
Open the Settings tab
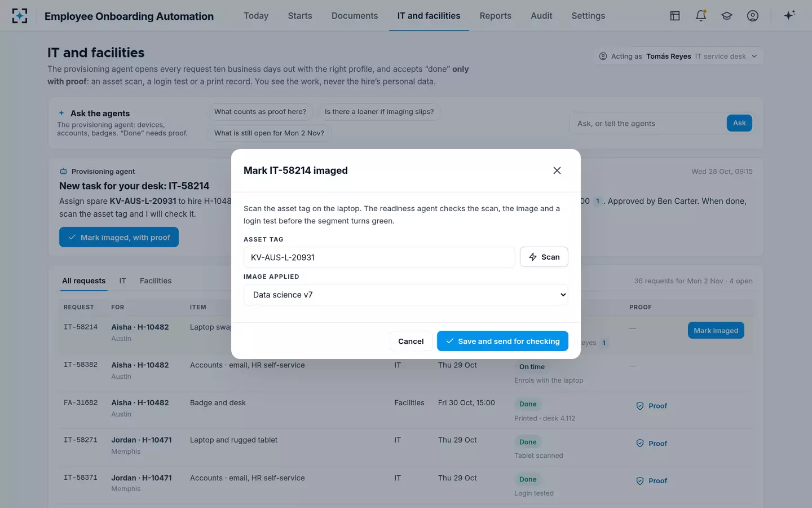click(x=588, y=16)
